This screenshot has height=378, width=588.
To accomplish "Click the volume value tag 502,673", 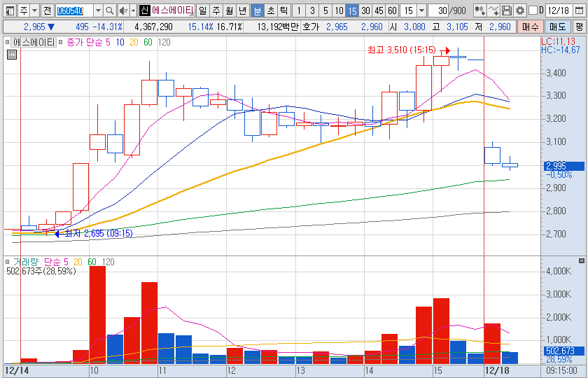I will 564,351.
